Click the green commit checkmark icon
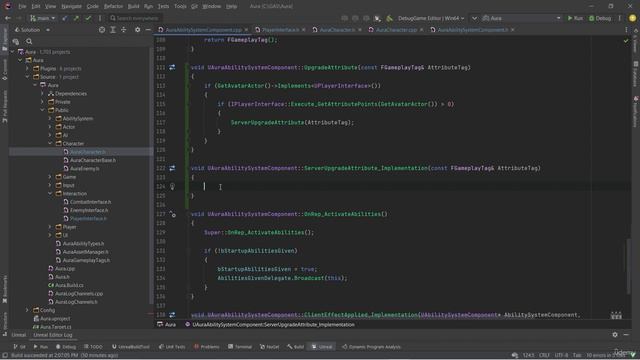Viewport: 640px width, 360px height. click(88, 18)
